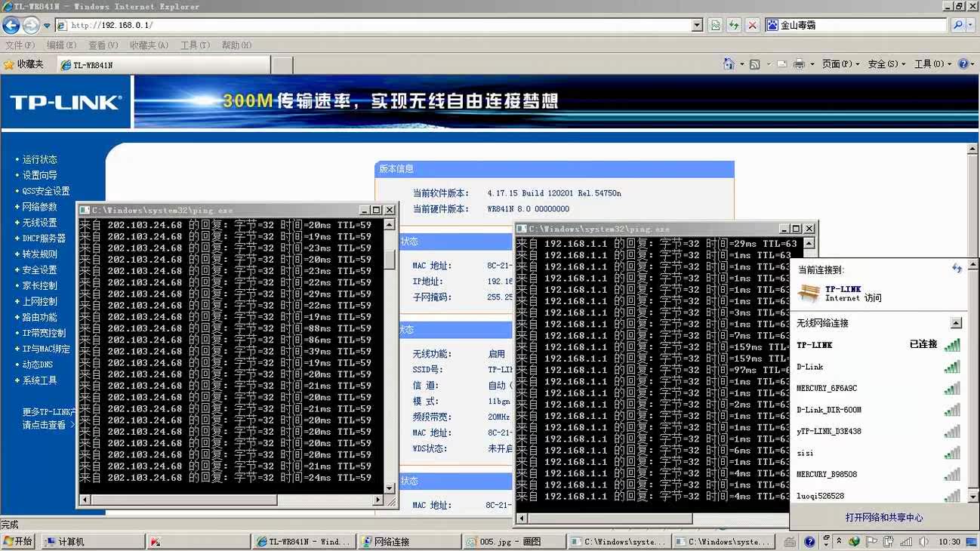Screen dimensions: 980x551
Task: Click the Start button on taskbar
Action: 19,541
